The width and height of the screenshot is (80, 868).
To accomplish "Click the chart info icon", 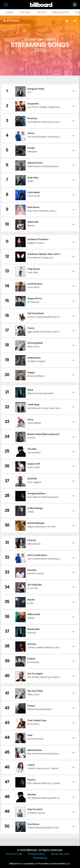I will click(67, 21).
